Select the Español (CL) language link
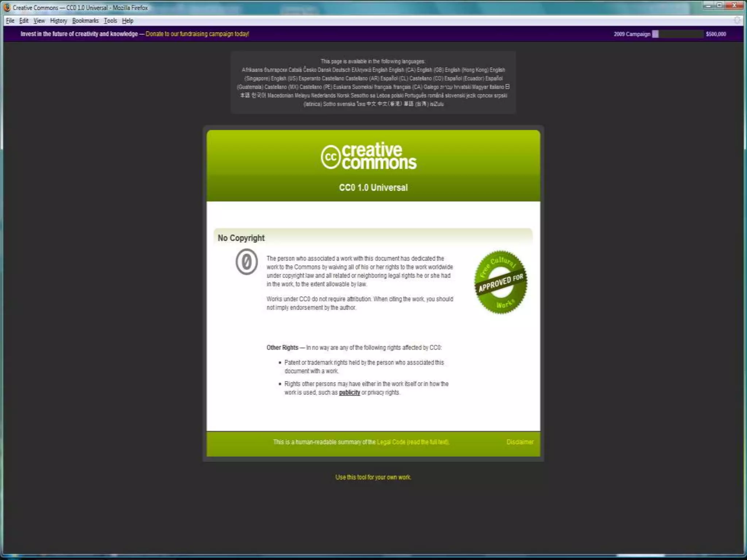Screen dimensions: 747x560 394,78
